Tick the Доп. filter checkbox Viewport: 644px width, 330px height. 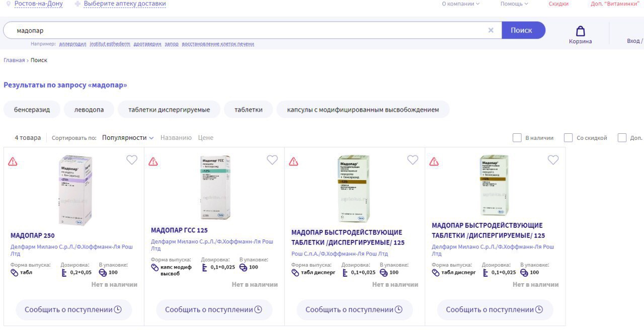click(622, 138)
